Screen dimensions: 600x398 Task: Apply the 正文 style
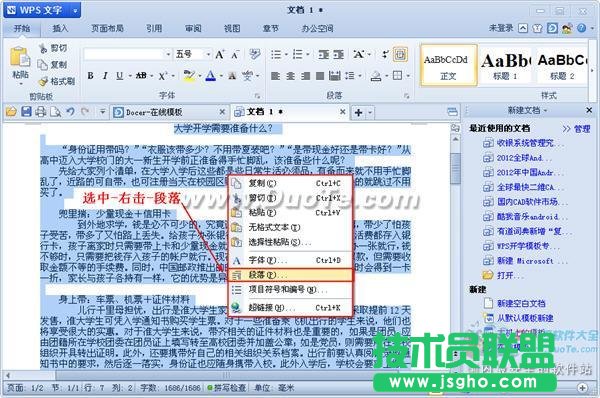pos(448,65)
